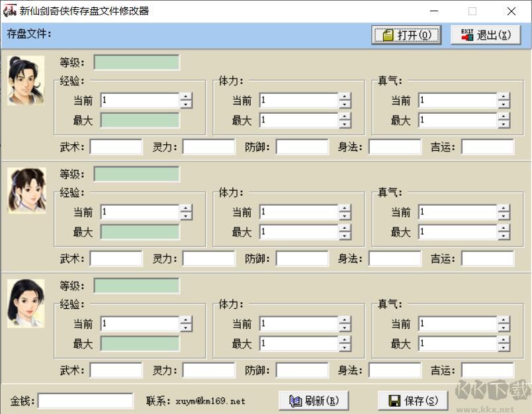Decrease third character's current 经验 value

(x=185, y=327)
